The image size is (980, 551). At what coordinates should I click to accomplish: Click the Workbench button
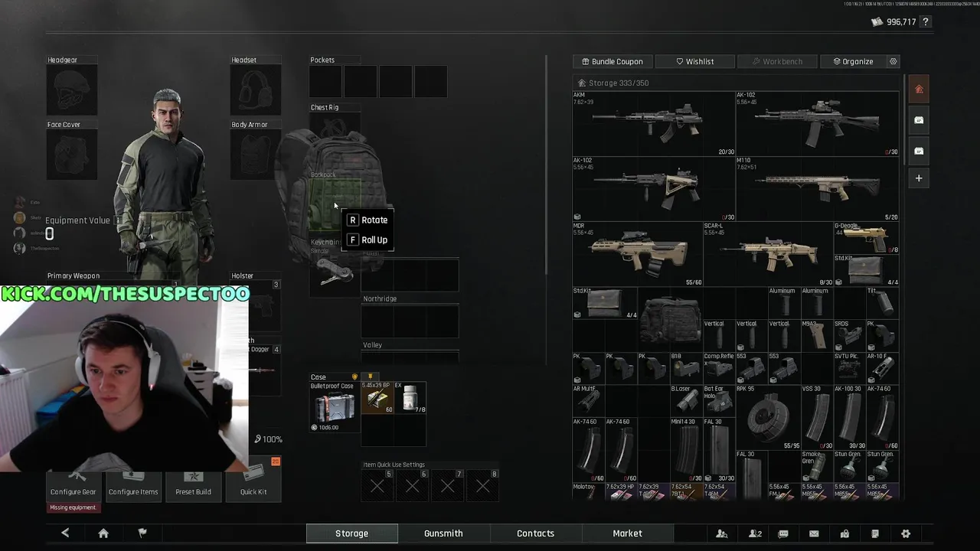(777, 61)
